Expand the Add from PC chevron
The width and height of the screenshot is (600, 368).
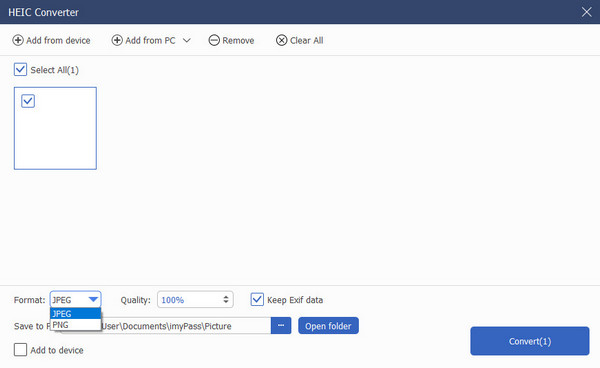(187, 41)
